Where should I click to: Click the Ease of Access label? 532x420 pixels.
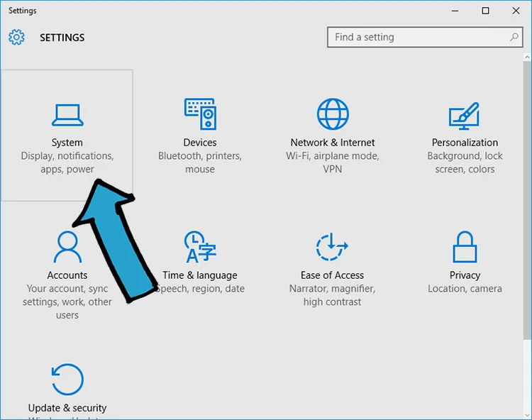point(332,275)
